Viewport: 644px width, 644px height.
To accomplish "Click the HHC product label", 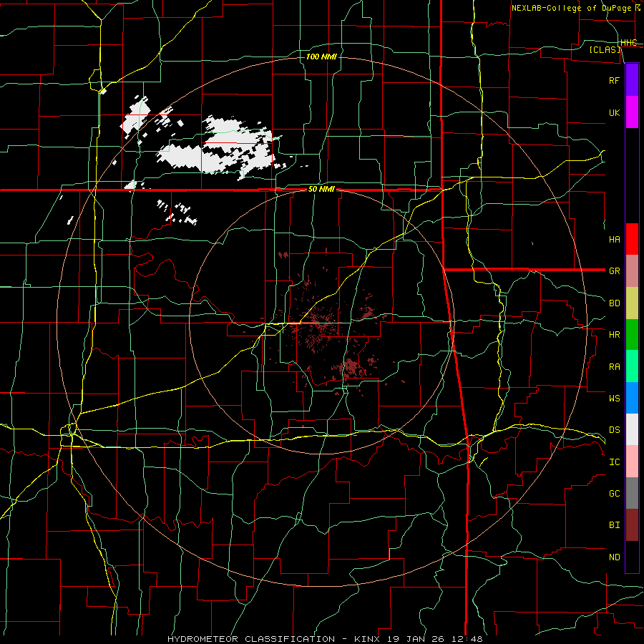I will tap(628, 43).
